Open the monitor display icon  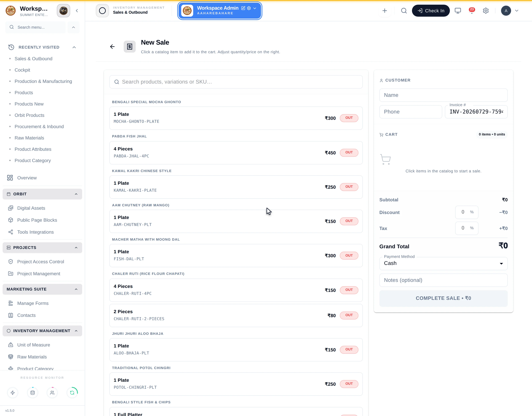point(458,11)
